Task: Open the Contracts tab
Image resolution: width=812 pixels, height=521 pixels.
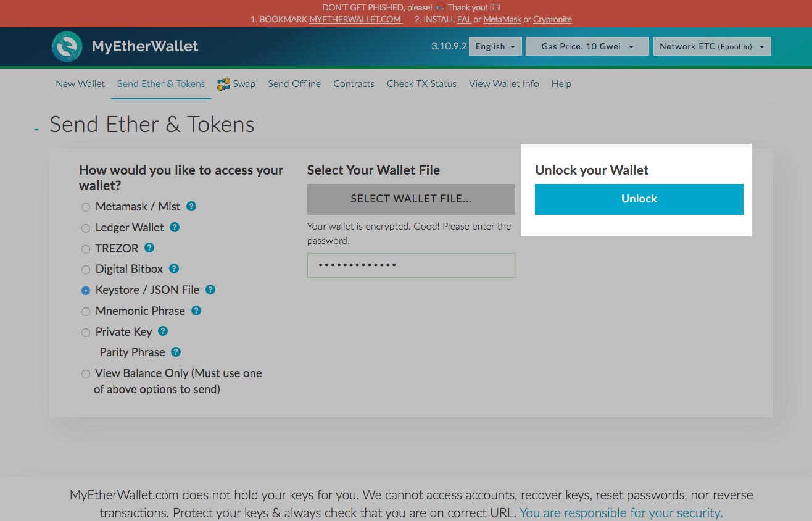Action: 354,84
